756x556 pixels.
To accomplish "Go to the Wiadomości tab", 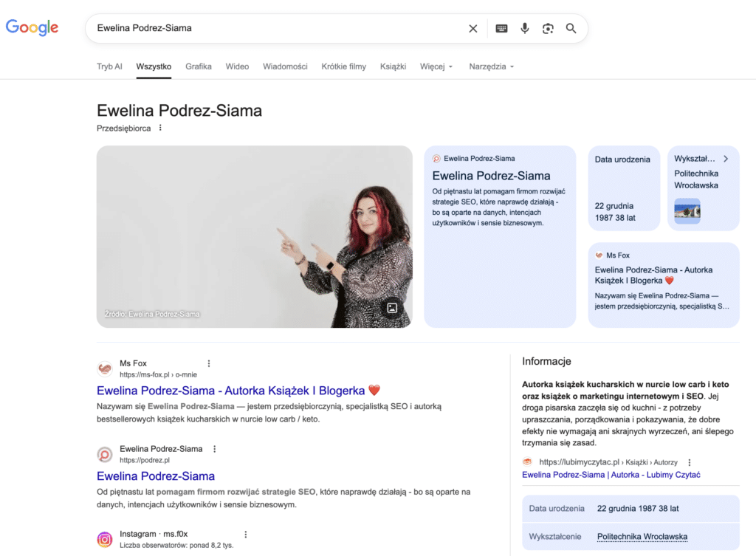I will click(285, 66).
